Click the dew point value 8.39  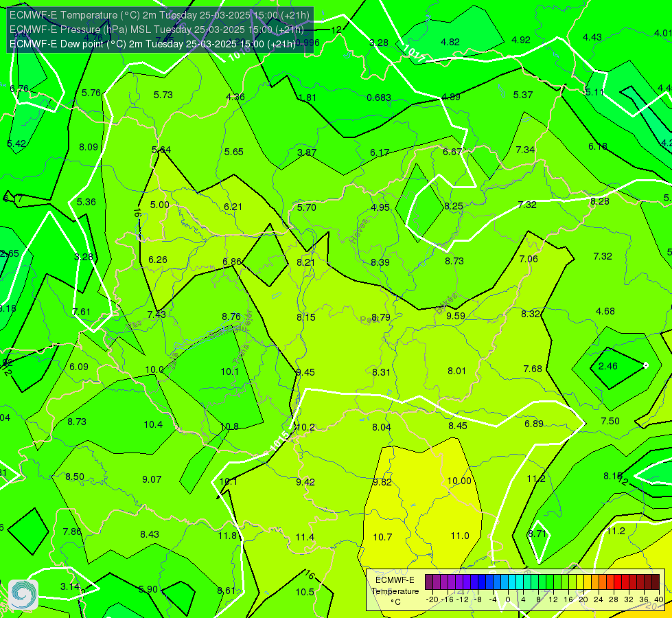pyautogui.click(x=380, y=262)
